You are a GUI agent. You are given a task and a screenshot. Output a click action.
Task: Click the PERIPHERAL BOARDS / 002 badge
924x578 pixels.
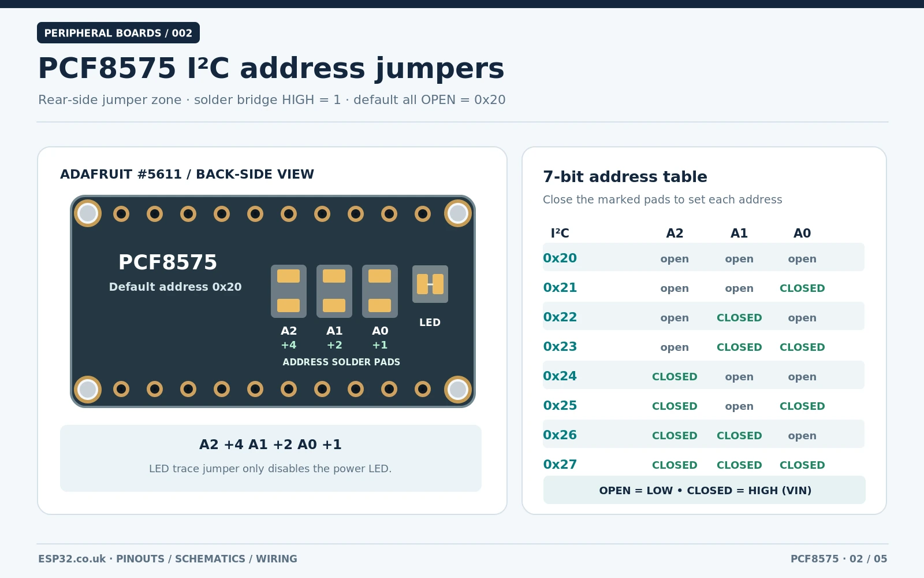pos(118,33)
